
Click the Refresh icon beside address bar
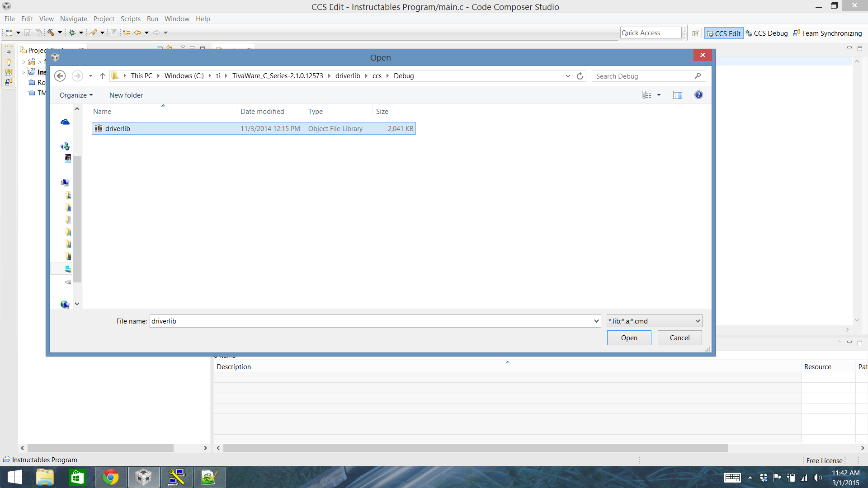coord(580,76)
